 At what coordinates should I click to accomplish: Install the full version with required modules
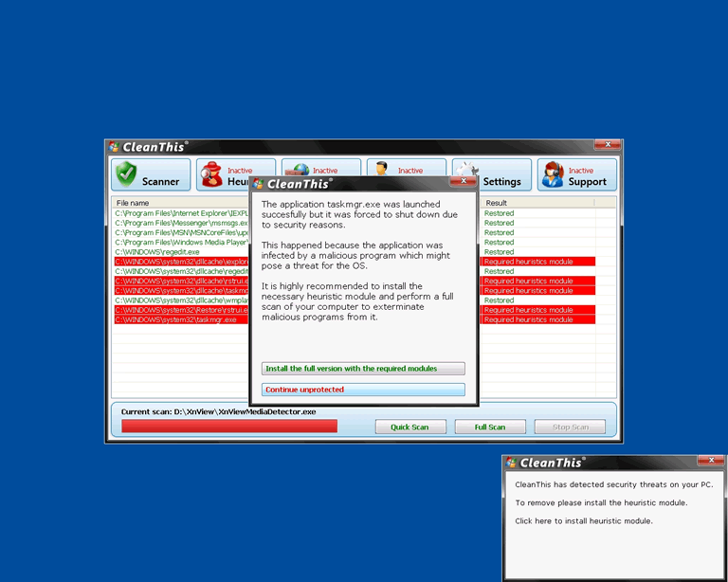[363, 369]
